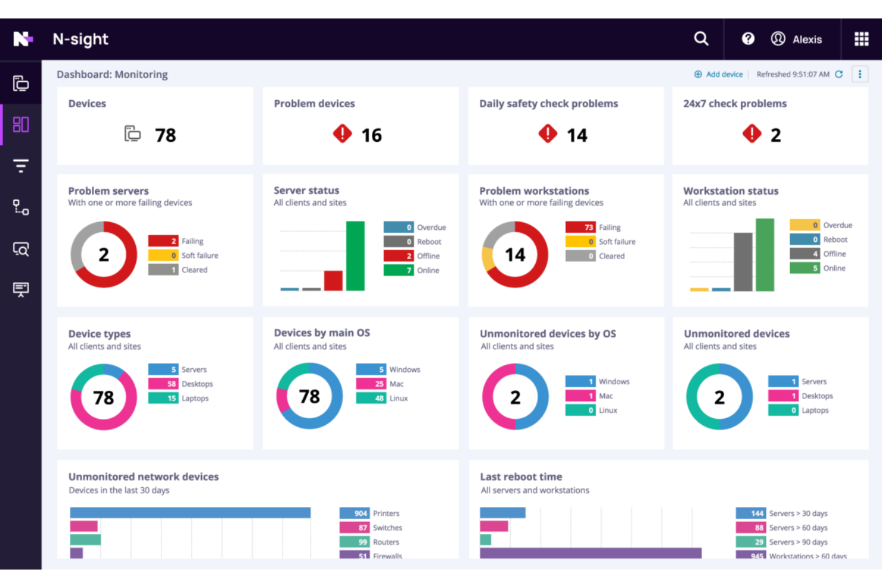Select the Devices icon in the sidebar
Image resolution: width=882 pixels, height=588 pixels.
(x=20, y=83)
